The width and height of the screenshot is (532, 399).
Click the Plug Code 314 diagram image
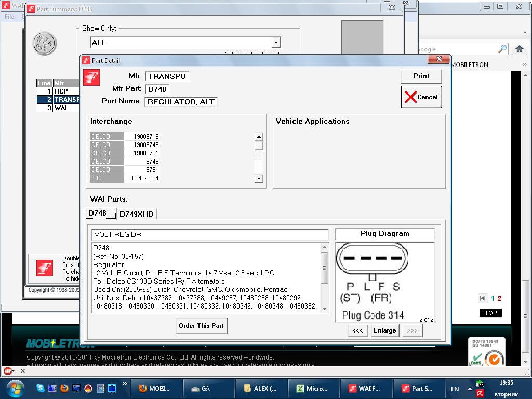385,282
